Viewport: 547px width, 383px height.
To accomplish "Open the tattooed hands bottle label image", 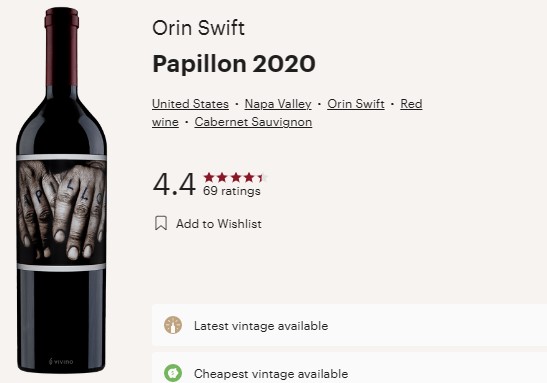I will click(61, 212).
